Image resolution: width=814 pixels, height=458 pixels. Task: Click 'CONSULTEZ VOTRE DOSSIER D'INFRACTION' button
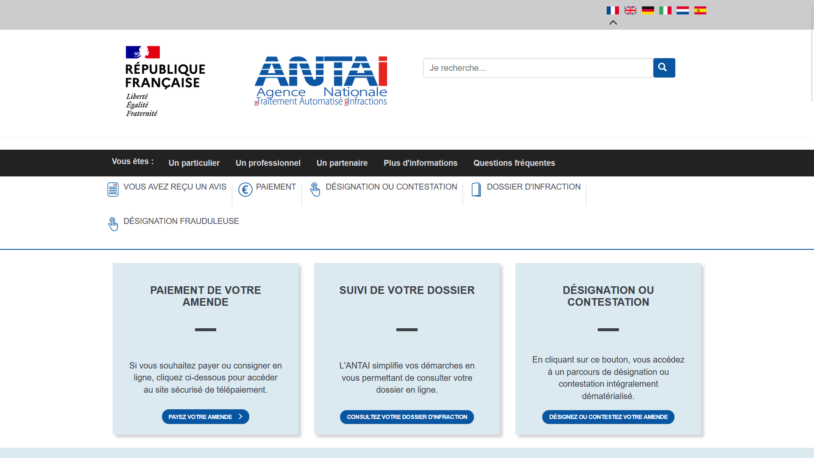[x=407, y=417]
